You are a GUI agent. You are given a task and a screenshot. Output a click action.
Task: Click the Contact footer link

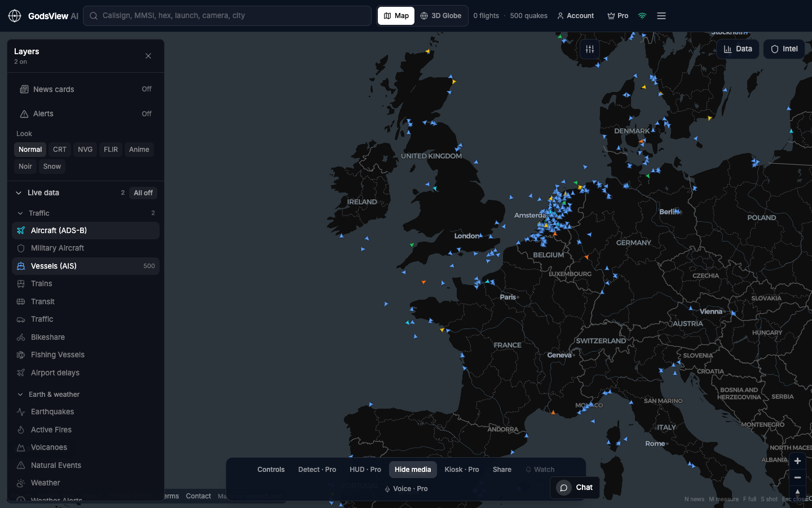coord(198,496)
